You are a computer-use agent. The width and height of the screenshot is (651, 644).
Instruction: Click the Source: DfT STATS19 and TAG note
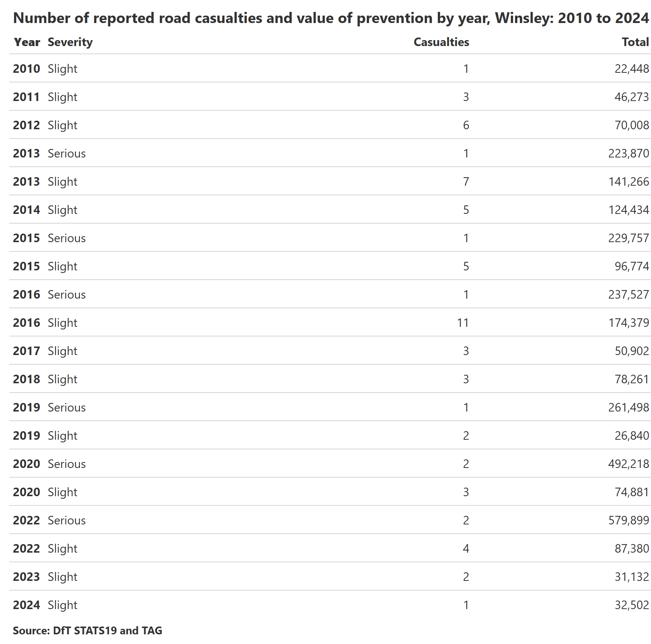coord(88,631)
